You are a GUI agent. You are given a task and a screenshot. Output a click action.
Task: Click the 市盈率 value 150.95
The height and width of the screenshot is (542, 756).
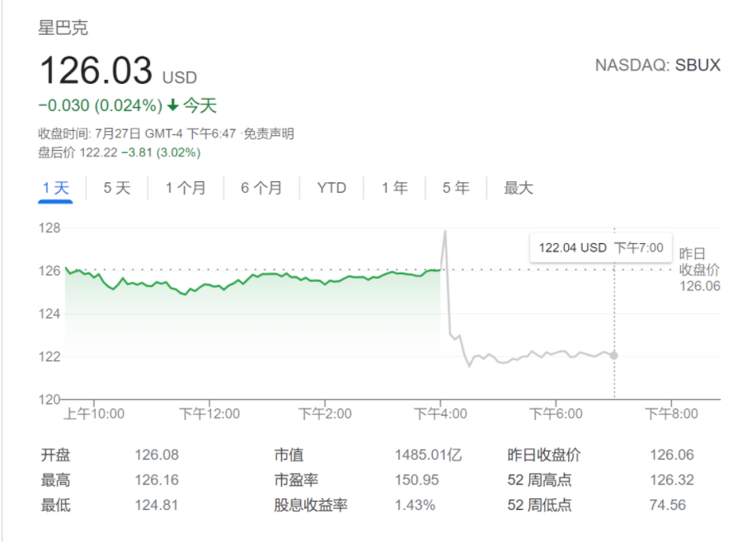pyautogui.click(x=417, y=480)
